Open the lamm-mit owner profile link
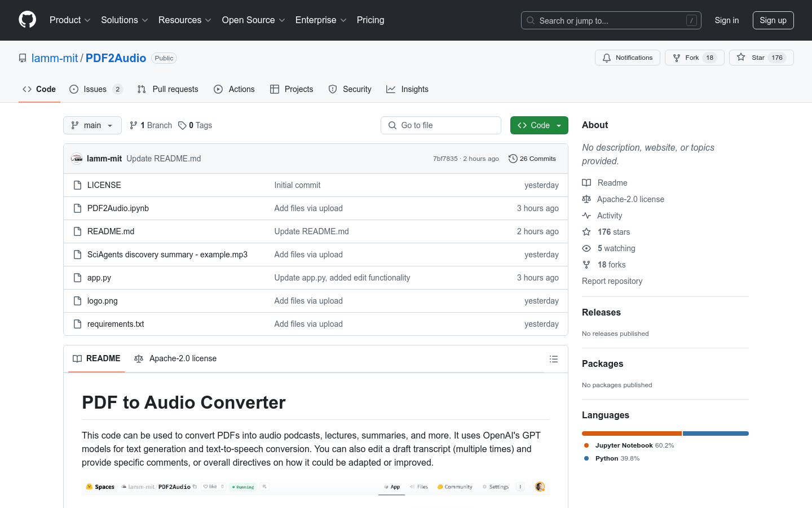This screenshot has height=508, width=812. point(55,58)
